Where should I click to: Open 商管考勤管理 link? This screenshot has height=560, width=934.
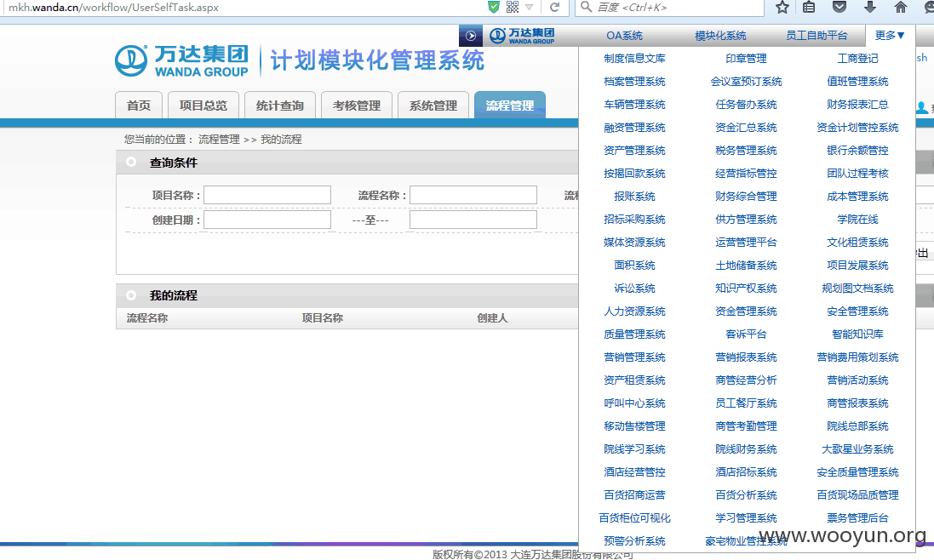[x=746, y=426]
